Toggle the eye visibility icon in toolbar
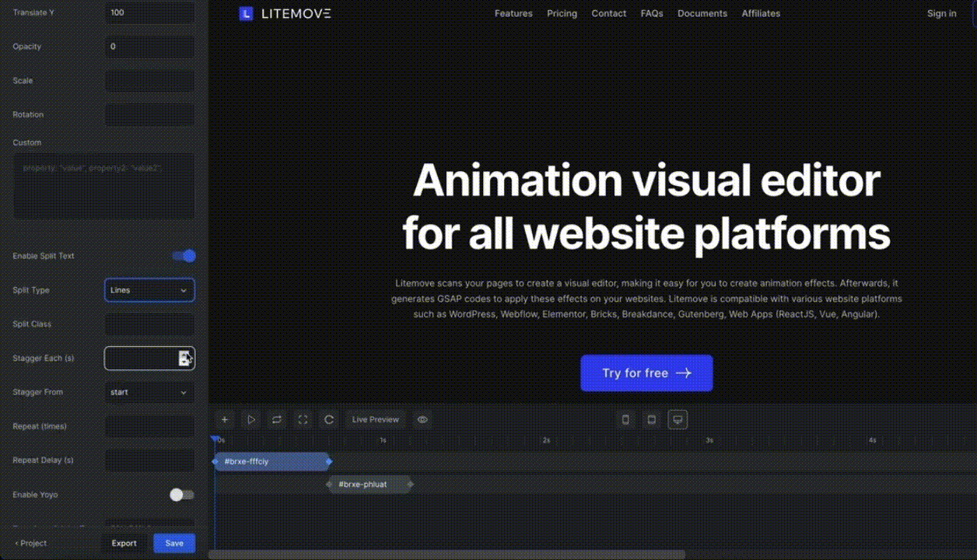Viewport: 977px width, 560px height. click(x=422, y=419)
